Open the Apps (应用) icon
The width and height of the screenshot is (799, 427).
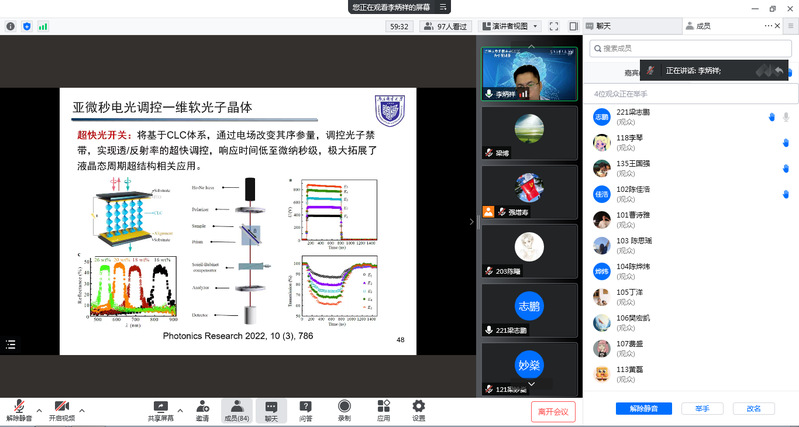pos(383,409)
